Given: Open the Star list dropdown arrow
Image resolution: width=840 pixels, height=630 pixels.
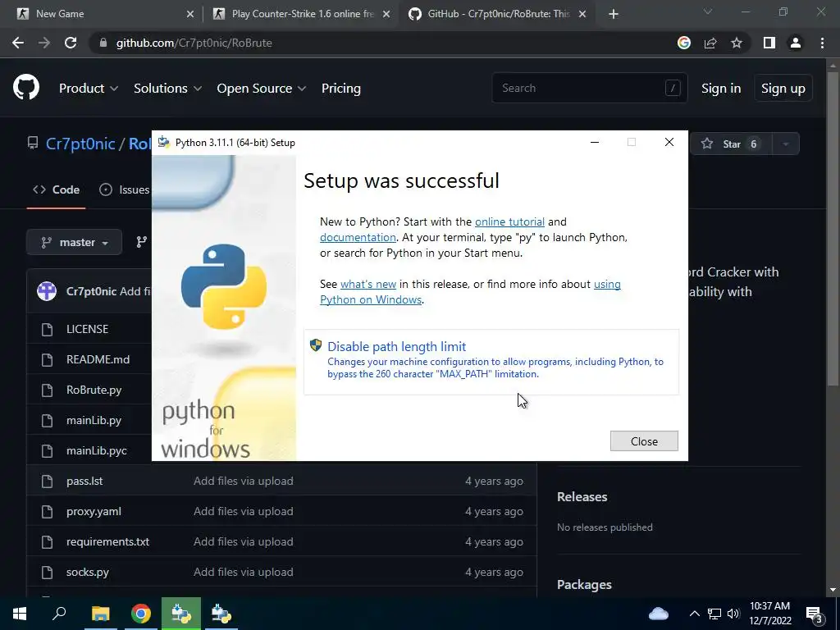Looking at the screenshot, I should pos(785,144).
